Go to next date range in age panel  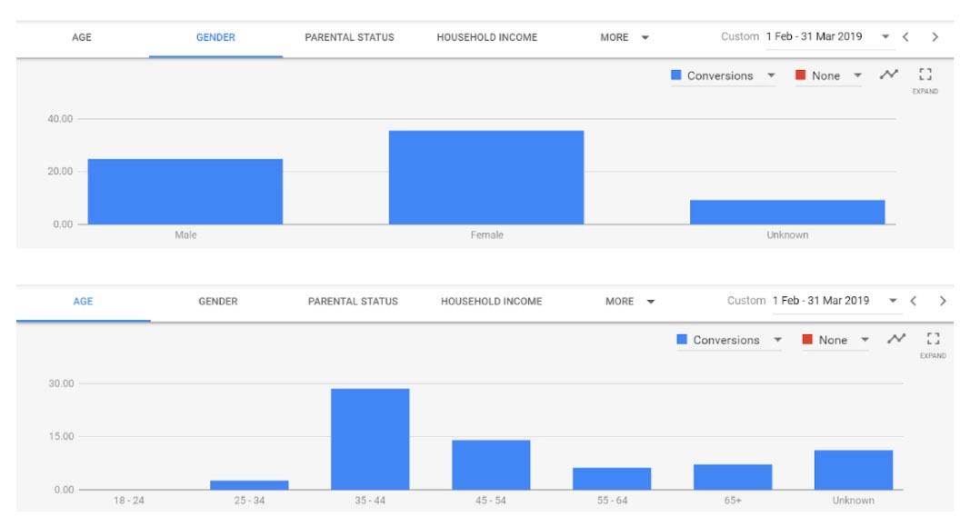tap(943, 301)
